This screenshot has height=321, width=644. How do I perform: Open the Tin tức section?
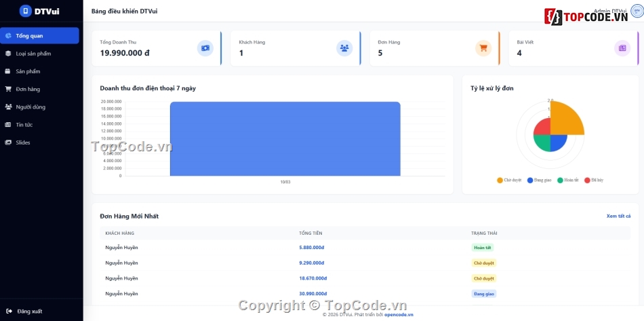(x=39, y=125)
